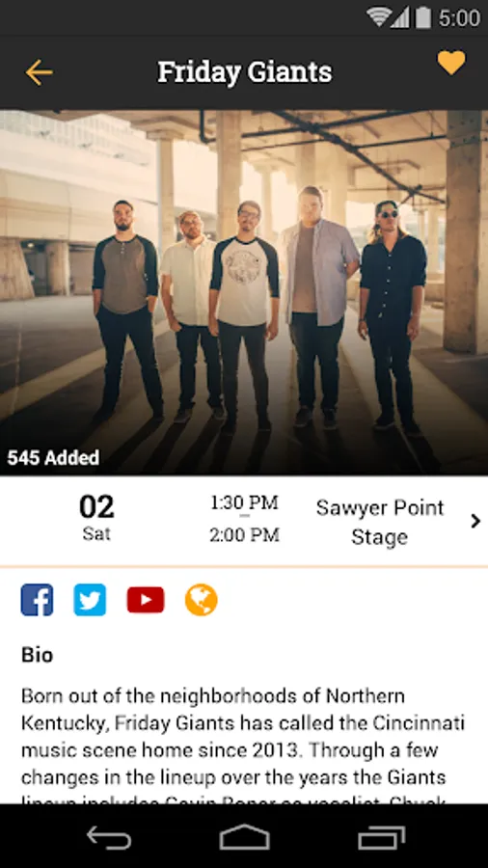Tap the Android home navigation button
The width and height of the screenshot is (488, 868).
(244, 837)
